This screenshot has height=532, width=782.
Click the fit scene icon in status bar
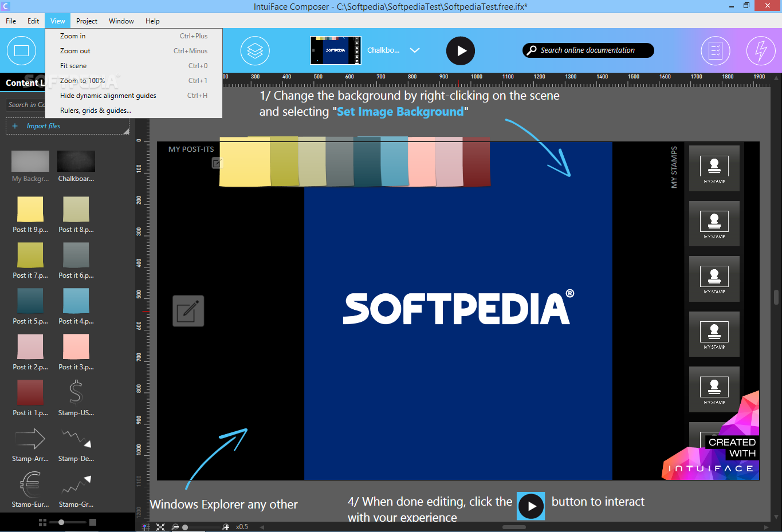pyautogui.click(x=160, y=527)
